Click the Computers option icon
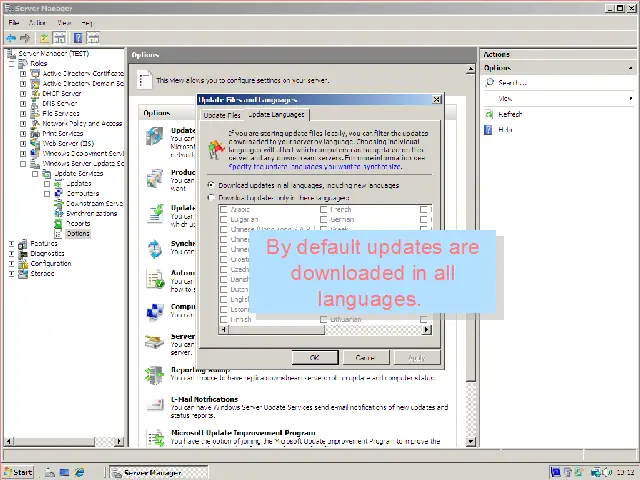Screen dimensions: 640x480 (x=155, y=313)
